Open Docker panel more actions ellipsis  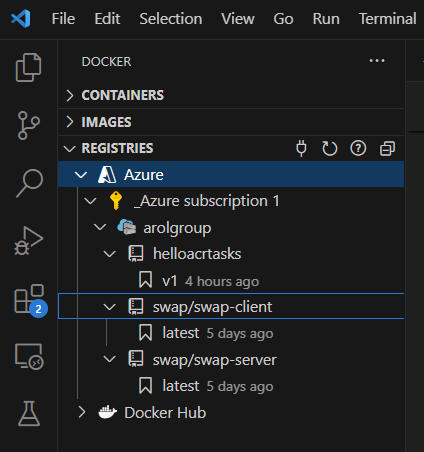(377, 61)
